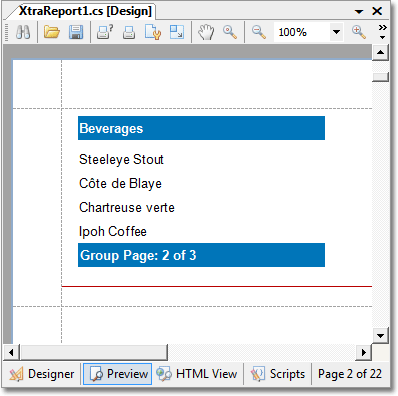Image resolution: width=398 pixels, height=396 pixels.
Task: Click the Zoom In magnifier icon
Action: (359, 32)
